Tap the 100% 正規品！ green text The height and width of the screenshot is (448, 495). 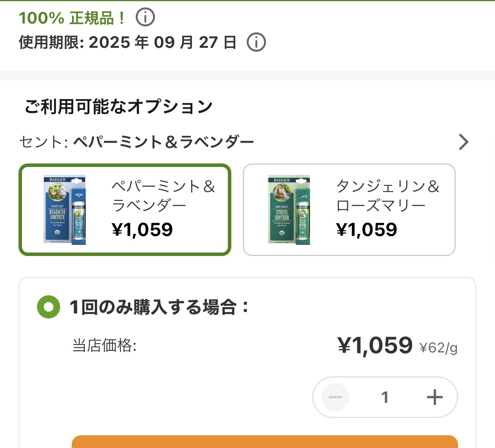coord(72,18)
